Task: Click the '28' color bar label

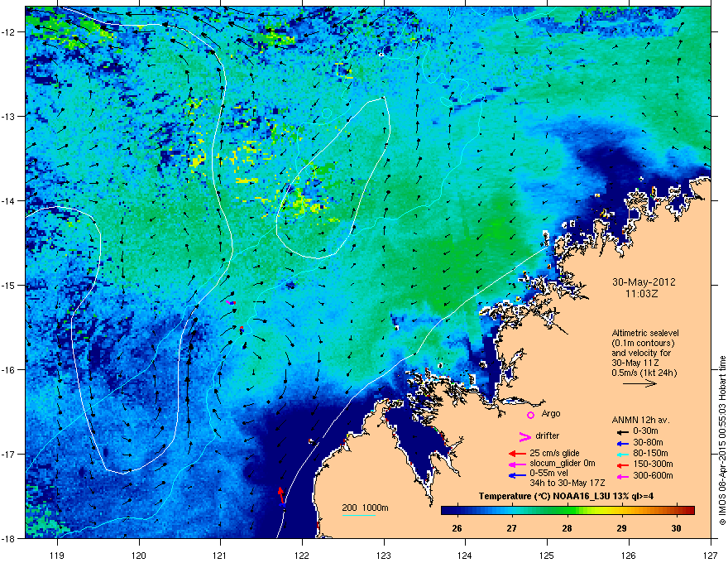Action: 567,528
